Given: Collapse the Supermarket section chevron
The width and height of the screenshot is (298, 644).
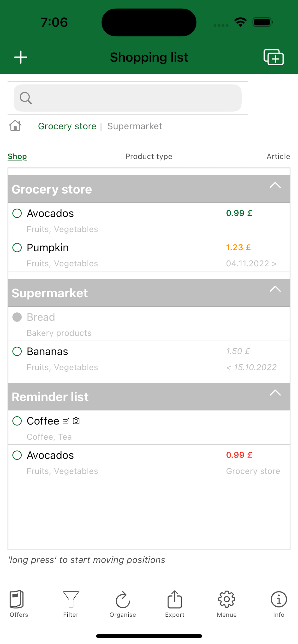Looking at the screenshot, I should (275, 289).
